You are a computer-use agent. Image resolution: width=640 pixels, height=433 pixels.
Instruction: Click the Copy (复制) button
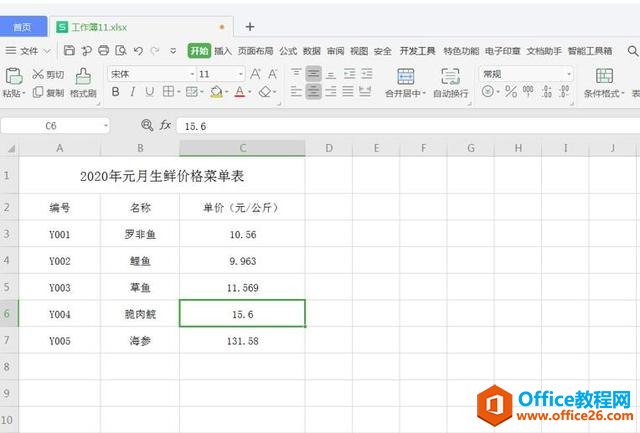[x=48, y=93]
